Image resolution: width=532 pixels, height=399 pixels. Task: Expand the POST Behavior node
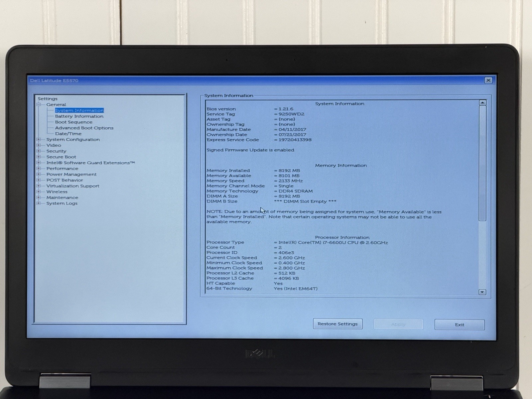click(39, 180)
